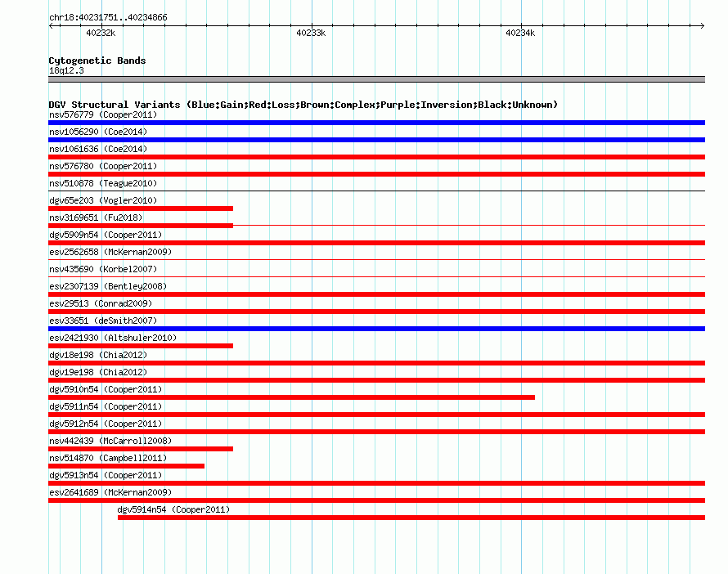This screenshot has width=728, height=574.
Task: Open esv2562658 (McKernan2009) label
Action: tap(110, 252)
